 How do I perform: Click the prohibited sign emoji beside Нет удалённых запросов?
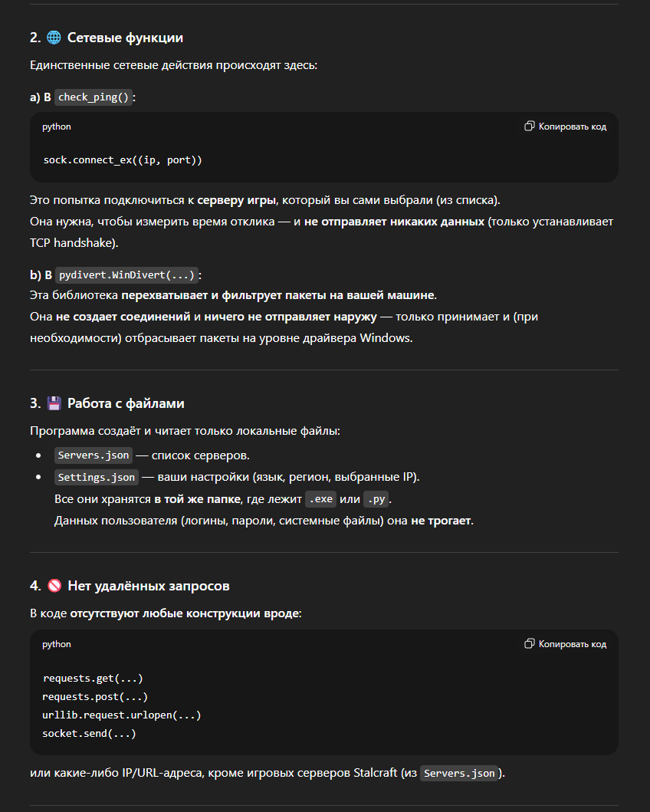(x=54, y=586)
